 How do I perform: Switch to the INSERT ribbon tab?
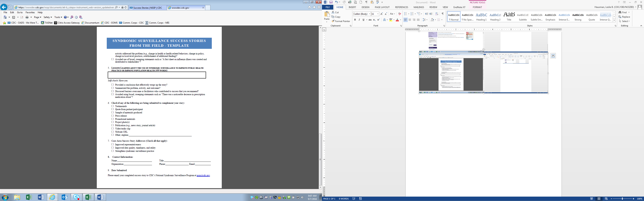[x=352, y=7]
